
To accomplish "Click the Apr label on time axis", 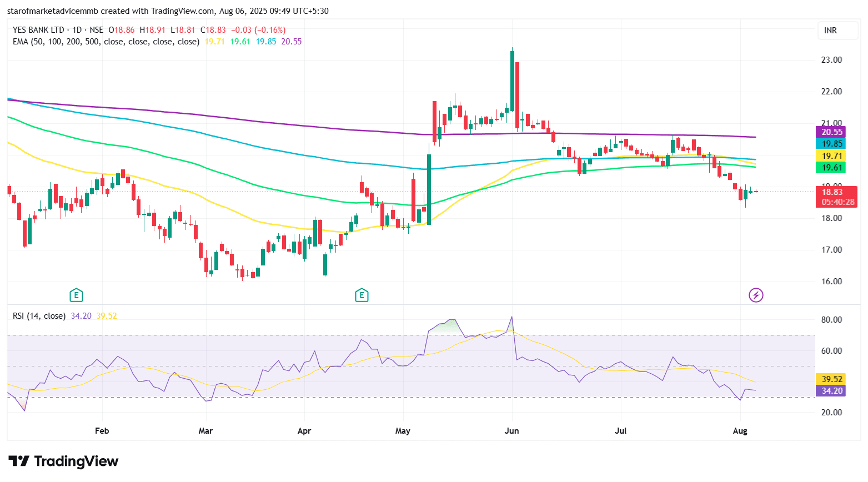I will tap(304, 431).
